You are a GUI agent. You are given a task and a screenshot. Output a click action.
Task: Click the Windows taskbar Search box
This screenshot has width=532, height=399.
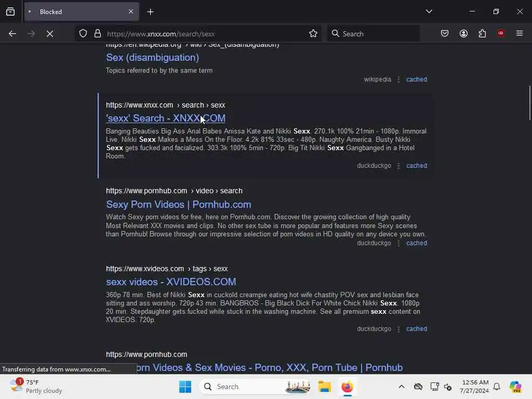click(255, 387)
